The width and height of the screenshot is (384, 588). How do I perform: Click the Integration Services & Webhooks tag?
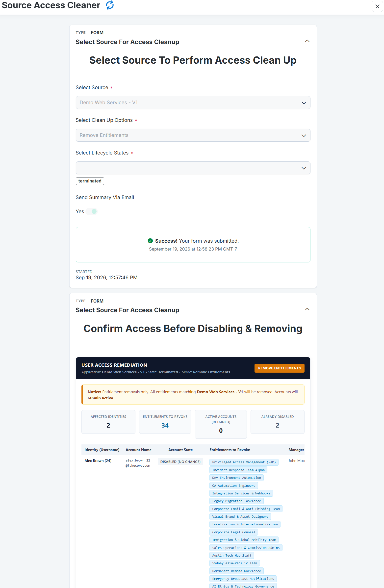[x=241, y=493]
